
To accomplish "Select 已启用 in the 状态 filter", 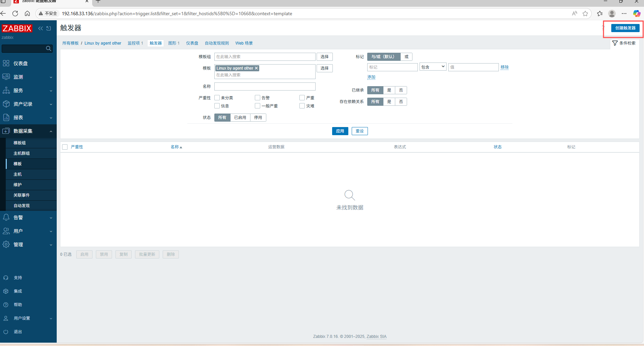I will pos(240,118).
